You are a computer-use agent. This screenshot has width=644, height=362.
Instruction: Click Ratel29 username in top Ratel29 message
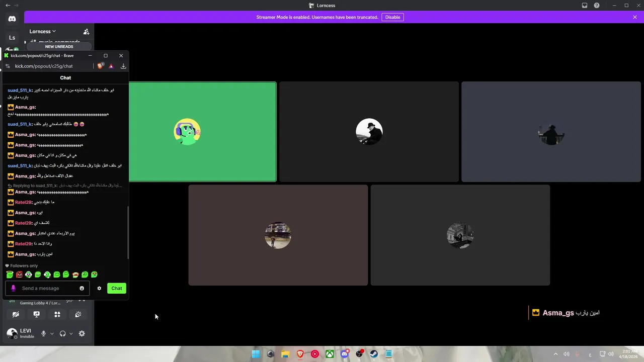23,202
